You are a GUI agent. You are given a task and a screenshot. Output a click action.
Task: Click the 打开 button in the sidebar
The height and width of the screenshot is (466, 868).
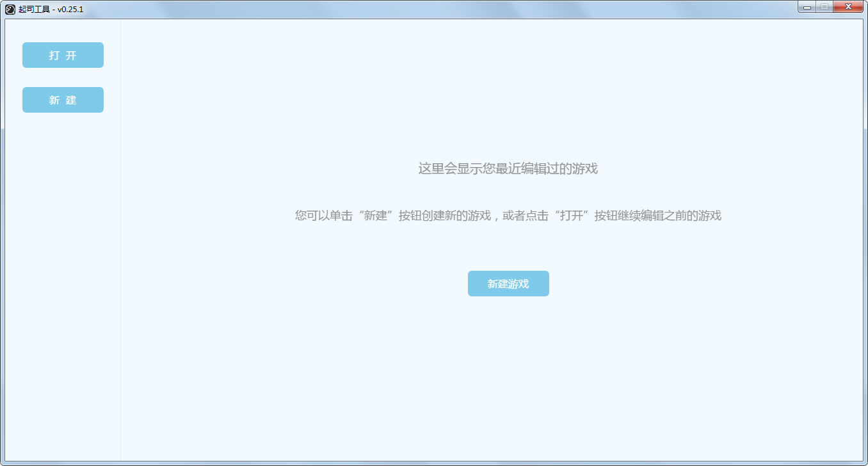63,55
